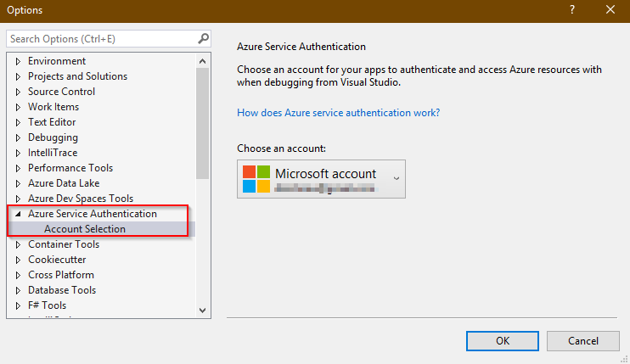Viewport: 630px width, 364px height.
Task: Expand the Projects and Solutions node
Action: click(18, 76)
